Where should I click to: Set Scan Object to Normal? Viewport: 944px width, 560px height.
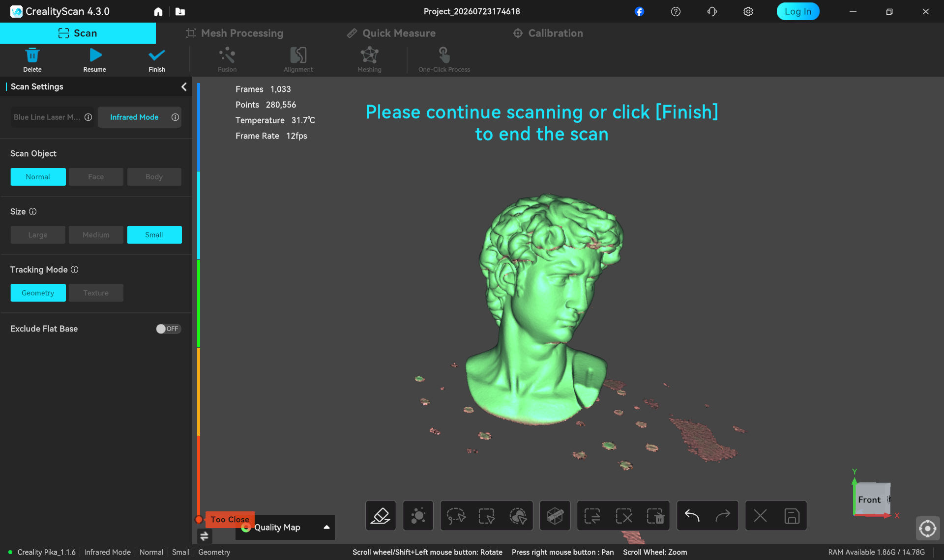(x=38, y=177)
